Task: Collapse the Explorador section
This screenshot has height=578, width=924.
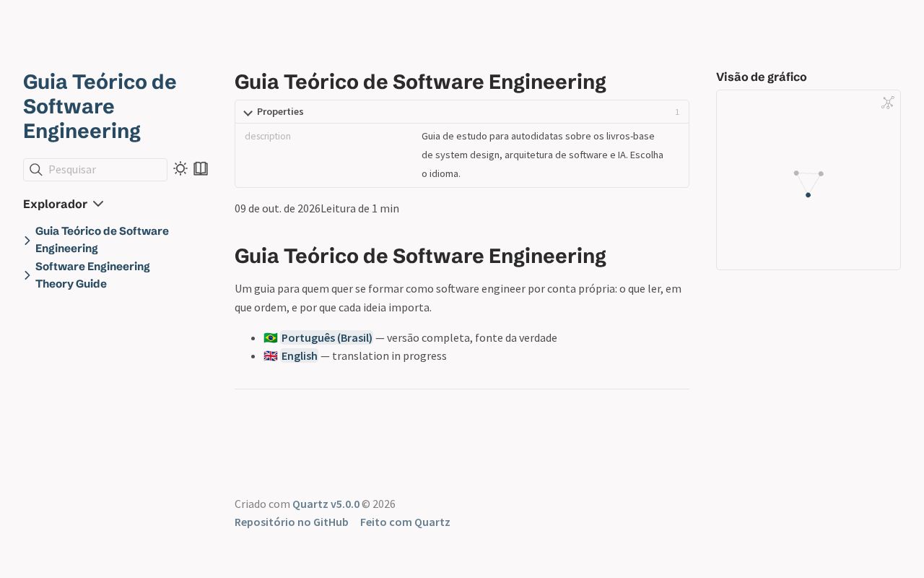Action: (64, 204)
